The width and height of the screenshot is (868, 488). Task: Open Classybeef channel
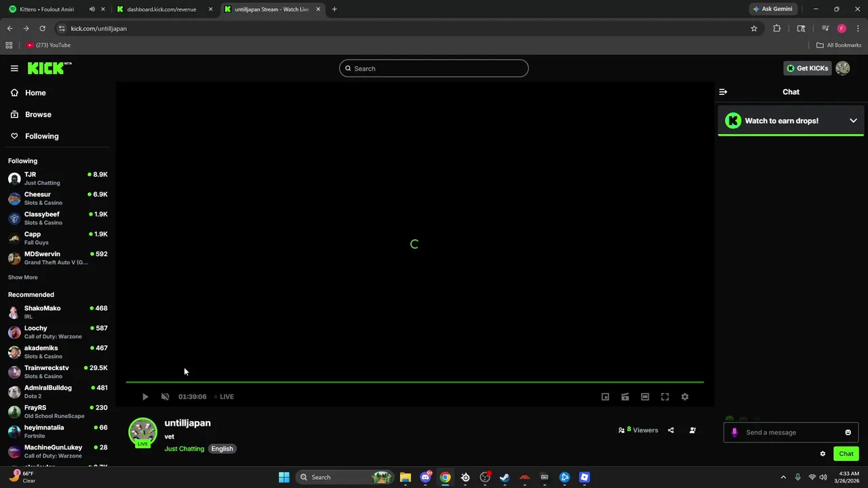58,218
